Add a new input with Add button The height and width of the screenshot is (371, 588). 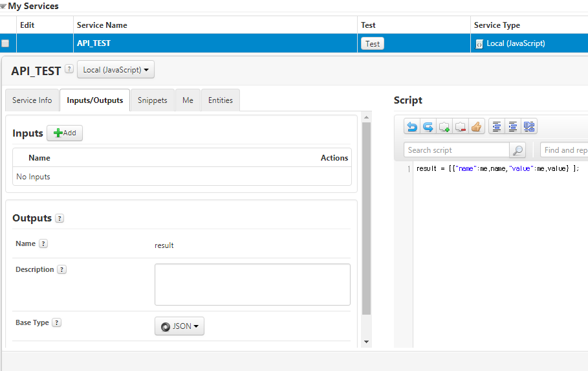tap(65, 133)
